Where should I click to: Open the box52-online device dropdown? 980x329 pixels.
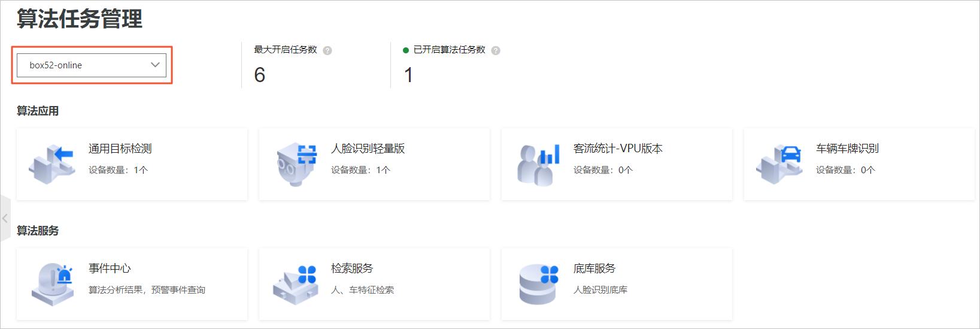[x=92, y=65]
